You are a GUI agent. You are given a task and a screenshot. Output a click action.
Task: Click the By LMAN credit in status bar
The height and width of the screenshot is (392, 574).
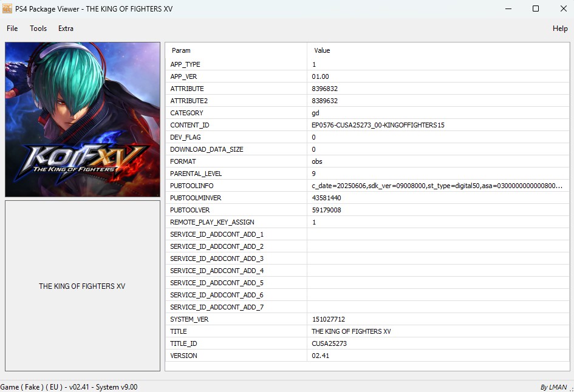click(x=553, y=387)
